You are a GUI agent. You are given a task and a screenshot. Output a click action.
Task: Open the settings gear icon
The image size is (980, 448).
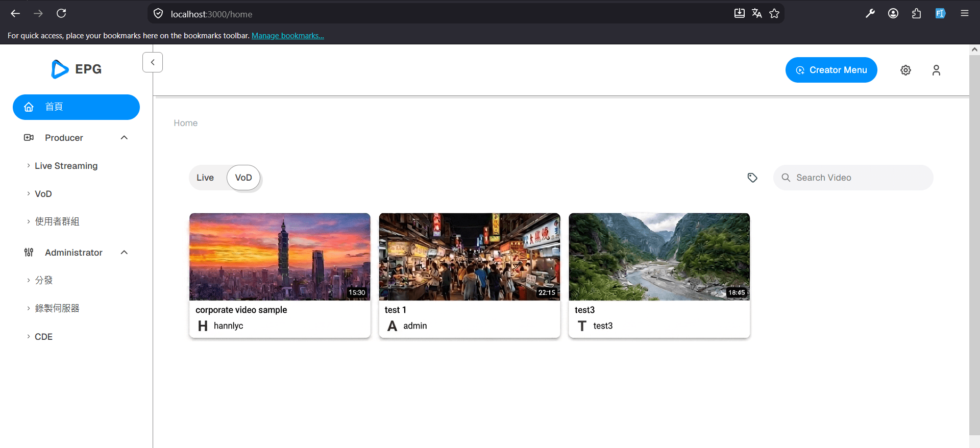pyautogui.click(x=905, y=70)
